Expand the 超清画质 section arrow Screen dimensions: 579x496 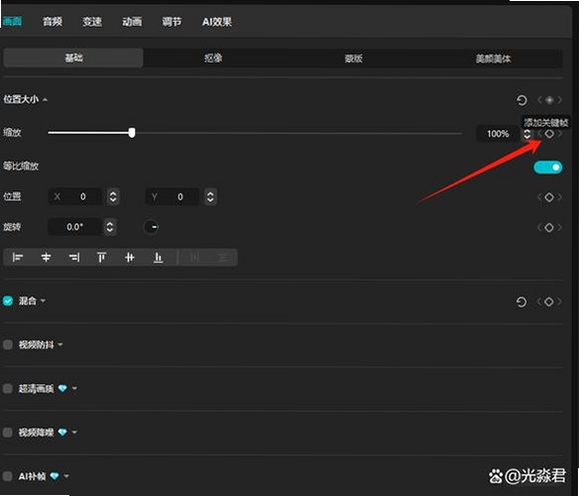(x=75, y=389)
